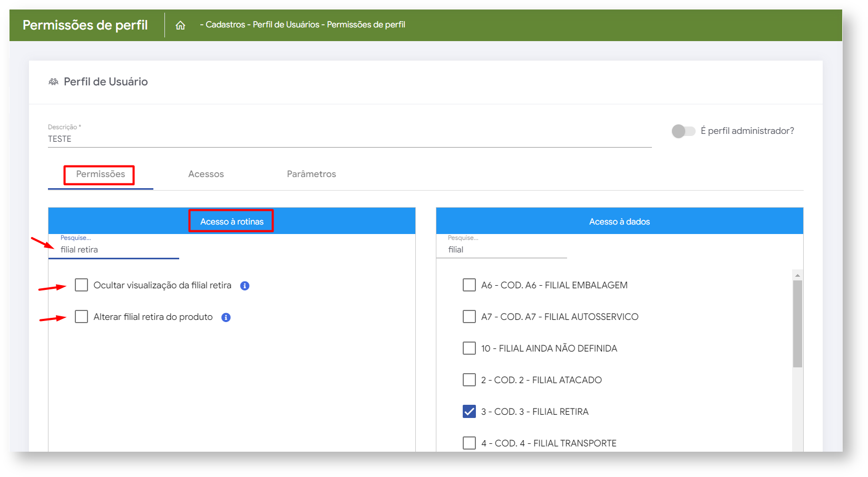This screenshot has height=477, width=868.
Task: Toggle the É perfil administrador switch
Action: point(683,131)
